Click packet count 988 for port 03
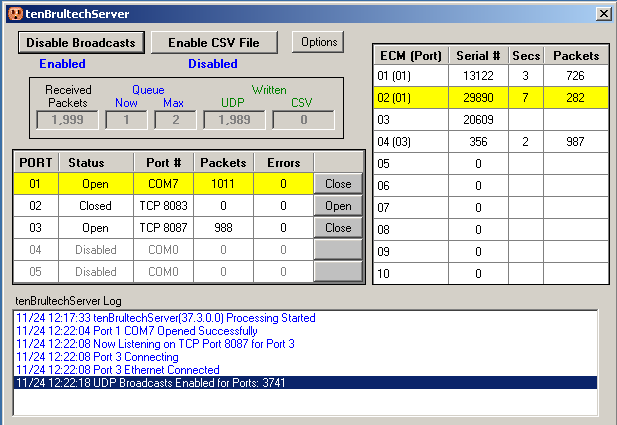Image resolution: width=617 pixels, height=425 pixels. (223, 228)
